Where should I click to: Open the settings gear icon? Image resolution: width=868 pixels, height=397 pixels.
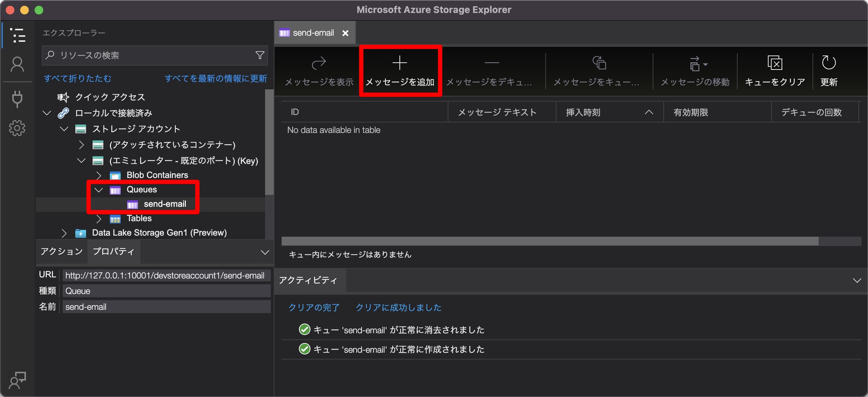click(x=17, y=128)
